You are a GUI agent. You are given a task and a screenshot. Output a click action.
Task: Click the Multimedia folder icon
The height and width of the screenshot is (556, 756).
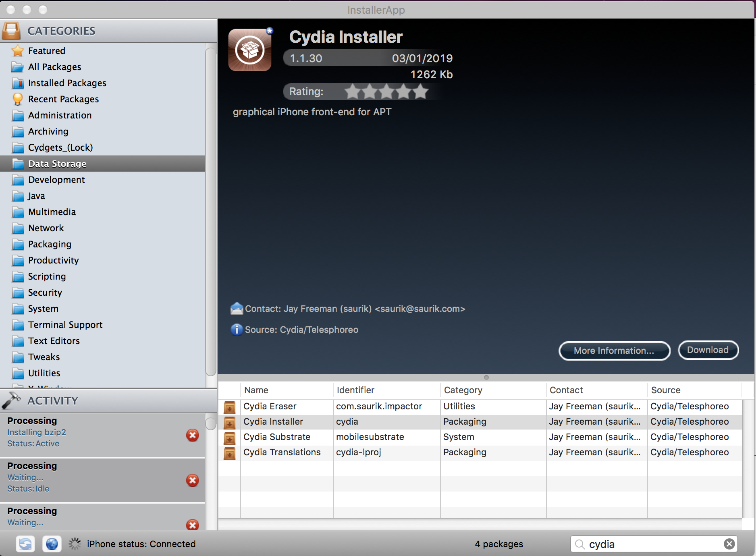pos(18,212)
